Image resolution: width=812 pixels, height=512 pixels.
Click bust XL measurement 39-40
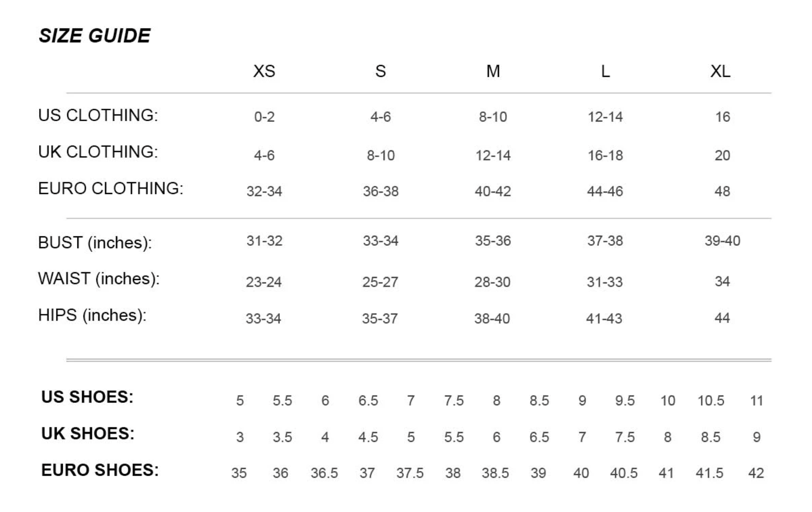(x=722, y=241)
